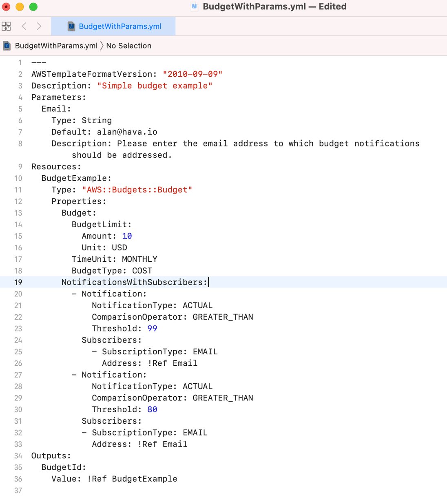
Task: Click the AWS::Budgets::Budget type string
Action: [137, 190]
